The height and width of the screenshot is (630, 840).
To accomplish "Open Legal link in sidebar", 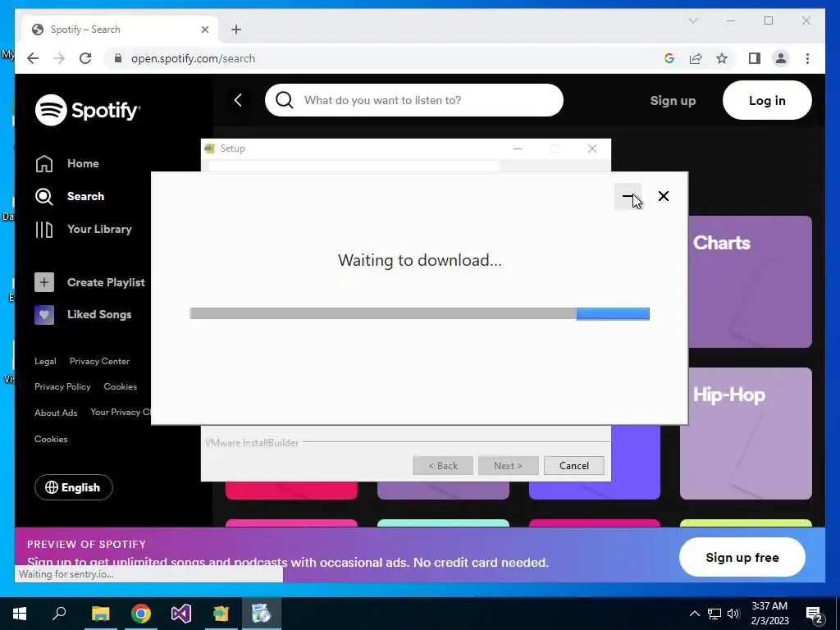I will tap(45, 361).
